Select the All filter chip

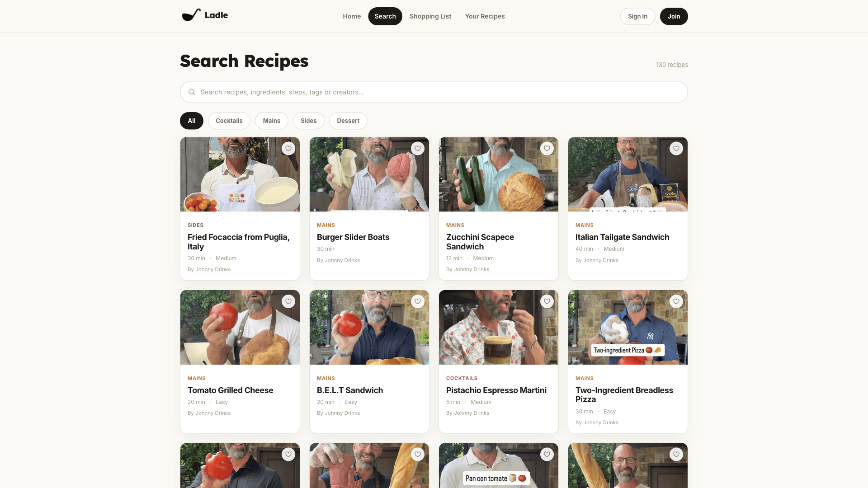pos(192,121)
